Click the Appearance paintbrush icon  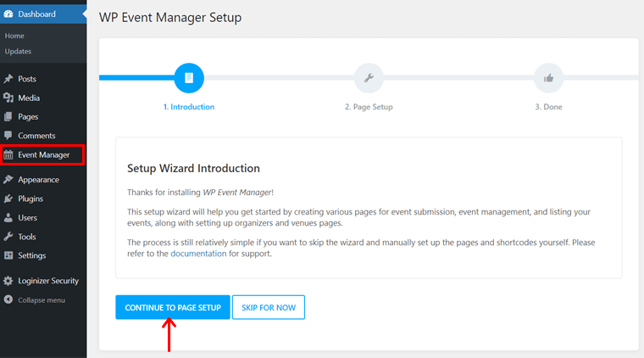click(8, 180)
